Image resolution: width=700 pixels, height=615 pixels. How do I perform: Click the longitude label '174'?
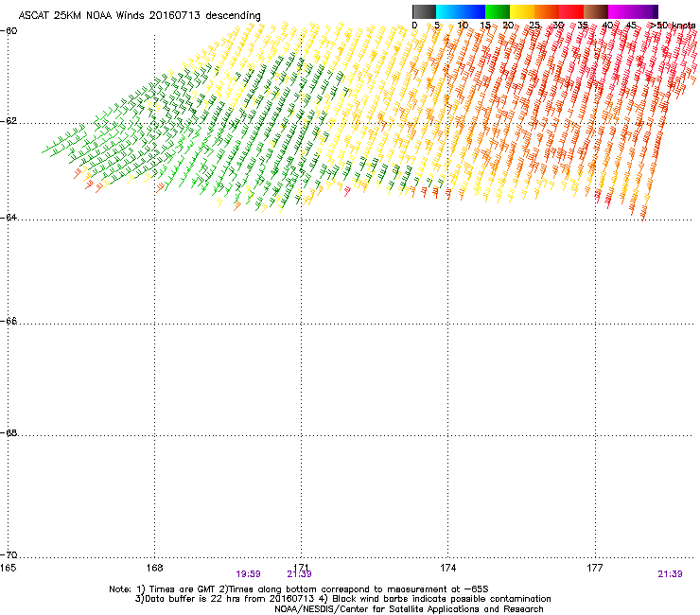[x=447, y=568]
